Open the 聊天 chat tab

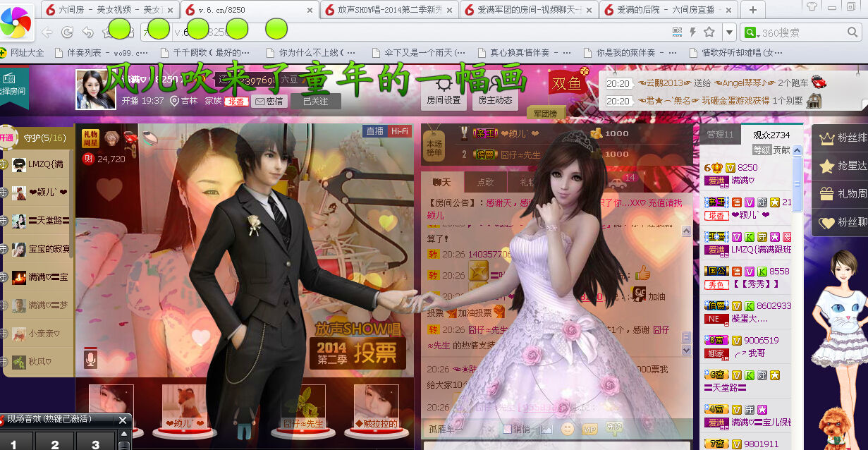441,182
